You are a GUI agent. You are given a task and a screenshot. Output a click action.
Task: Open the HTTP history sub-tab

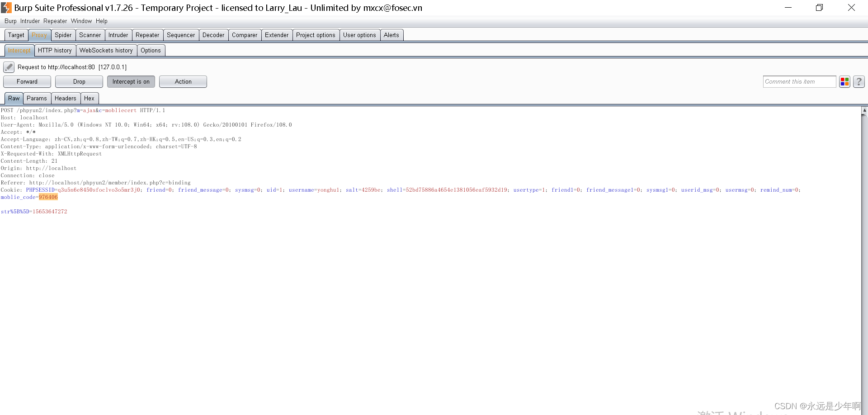pos(55,51)
